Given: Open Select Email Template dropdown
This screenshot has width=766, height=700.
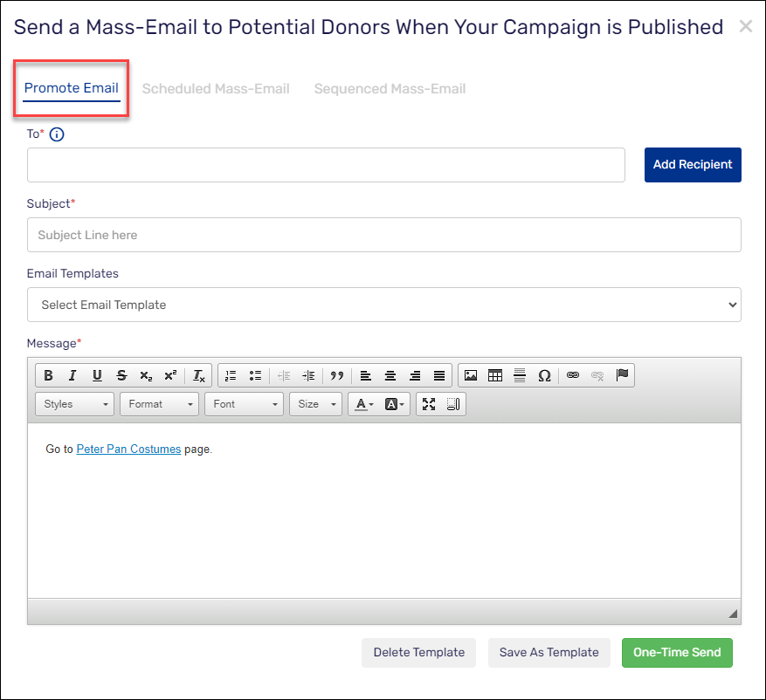Looking at the screenshot, I should coord(383,305).
